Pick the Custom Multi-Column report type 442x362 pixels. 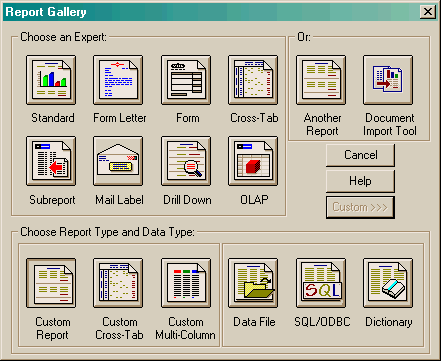186,283
